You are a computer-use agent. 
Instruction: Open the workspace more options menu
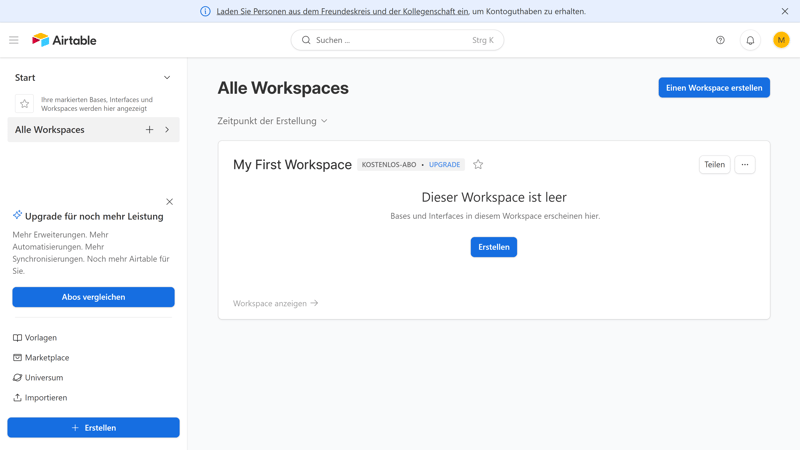pyautogui.click(x=745, y=165)
